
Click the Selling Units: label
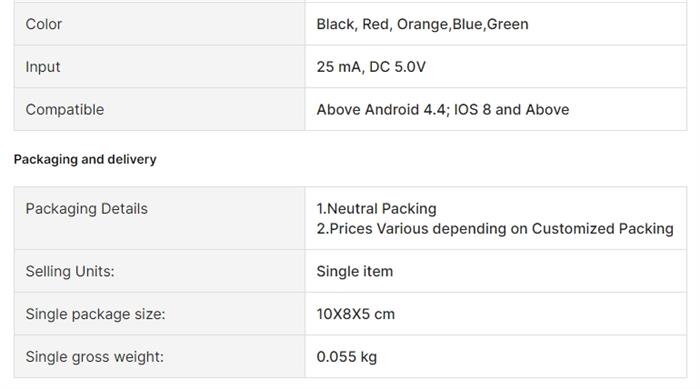point(70,272)
